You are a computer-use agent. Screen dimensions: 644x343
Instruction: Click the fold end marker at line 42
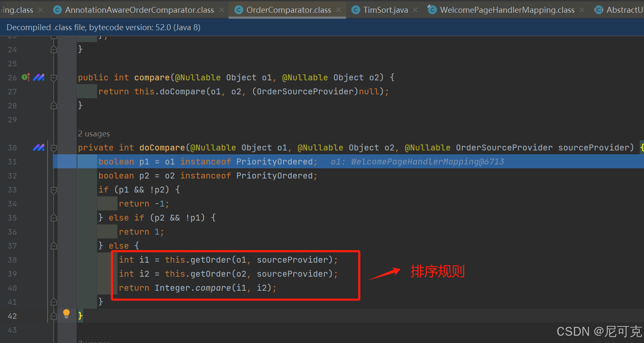click(54, 316)
